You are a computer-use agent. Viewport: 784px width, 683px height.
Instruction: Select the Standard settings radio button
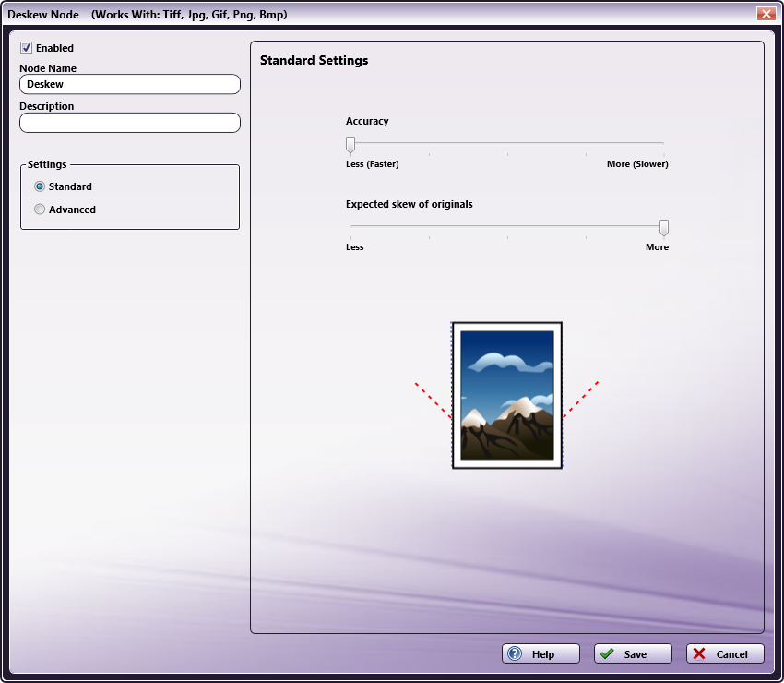[40, 186]
